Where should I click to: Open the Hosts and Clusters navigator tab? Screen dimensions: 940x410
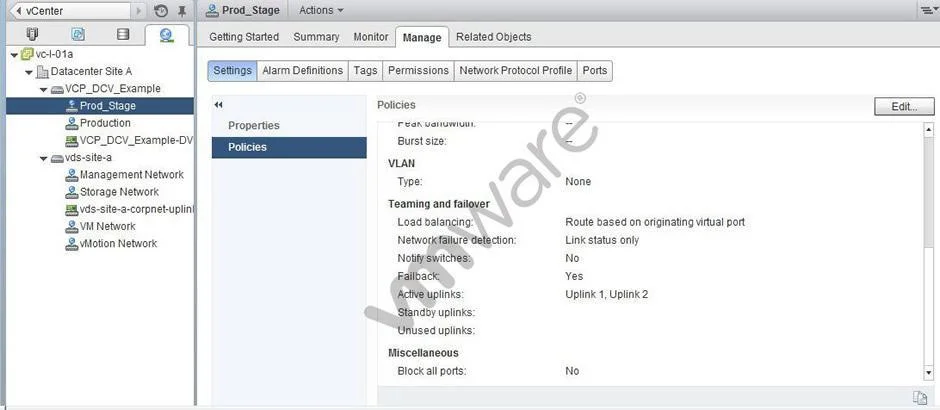(32, 35)
